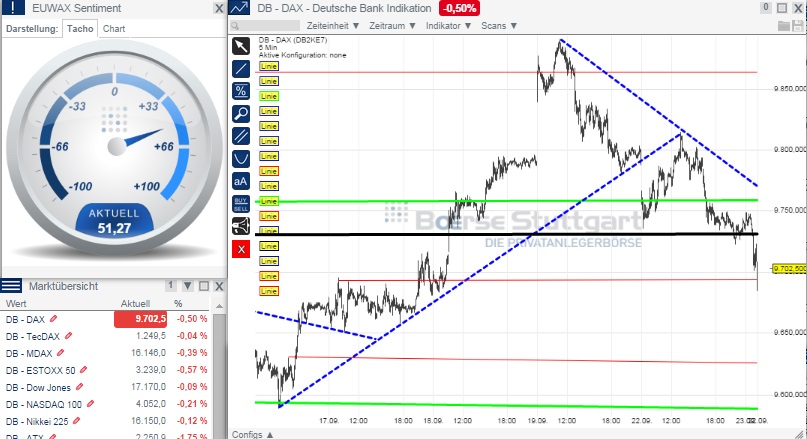Open the Scans dropdown
Viewport: 807px width, 439px height.
click(499, 26)
